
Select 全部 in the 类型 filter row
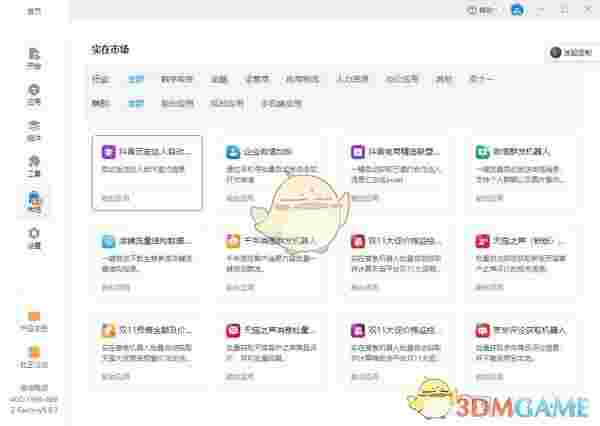coord(136,103)
